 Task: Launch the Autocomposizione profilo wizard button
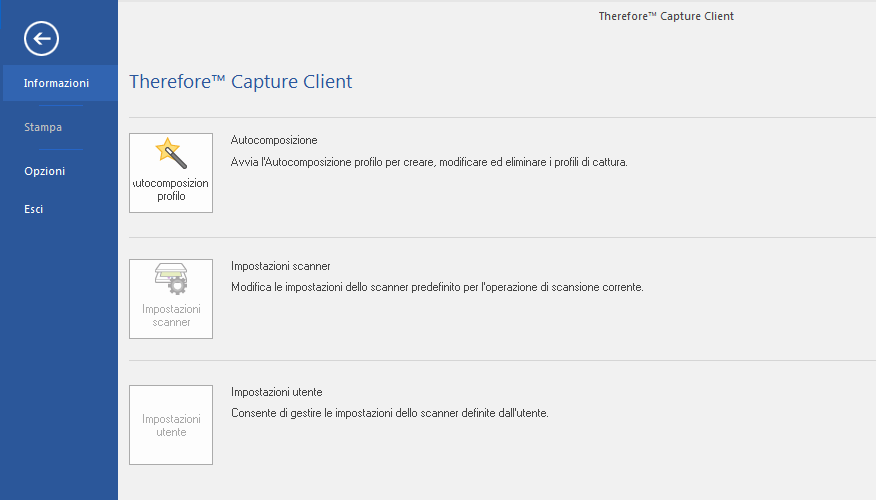coord(171,173)
